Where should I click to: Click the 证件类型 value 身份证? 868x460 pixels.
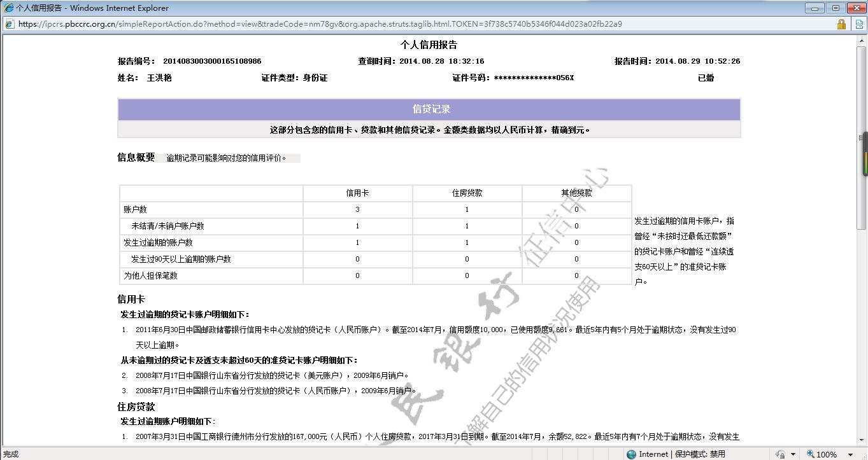[315, 78]
